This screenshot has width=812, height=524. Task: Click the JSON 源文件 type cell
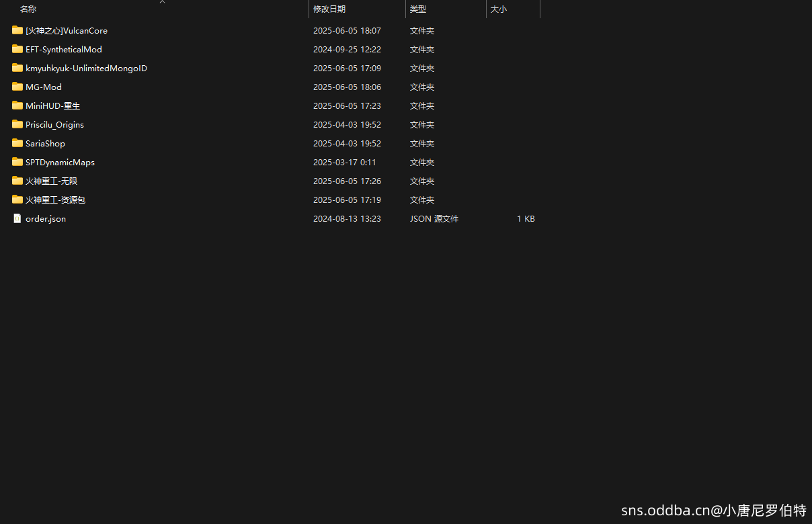pyautogui.click(x=434, y=218)
